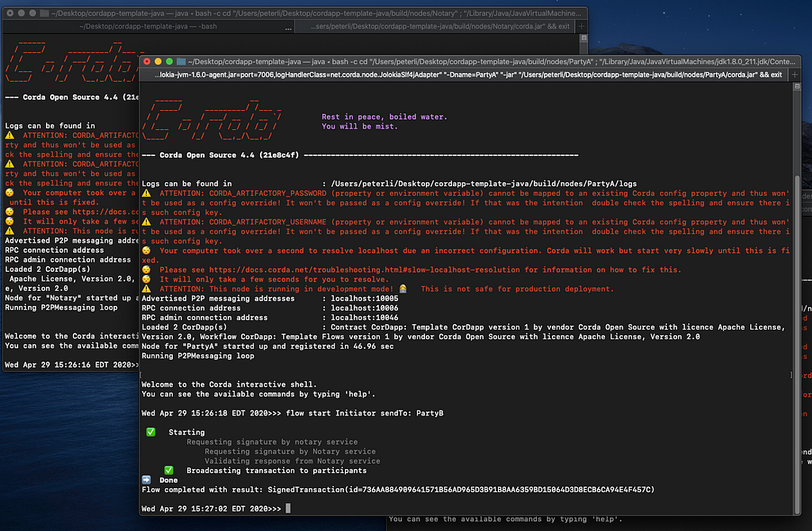Click the Notary window title bar text
The width and height of the screenshot is (812, 531).
[x=316, y=13]
